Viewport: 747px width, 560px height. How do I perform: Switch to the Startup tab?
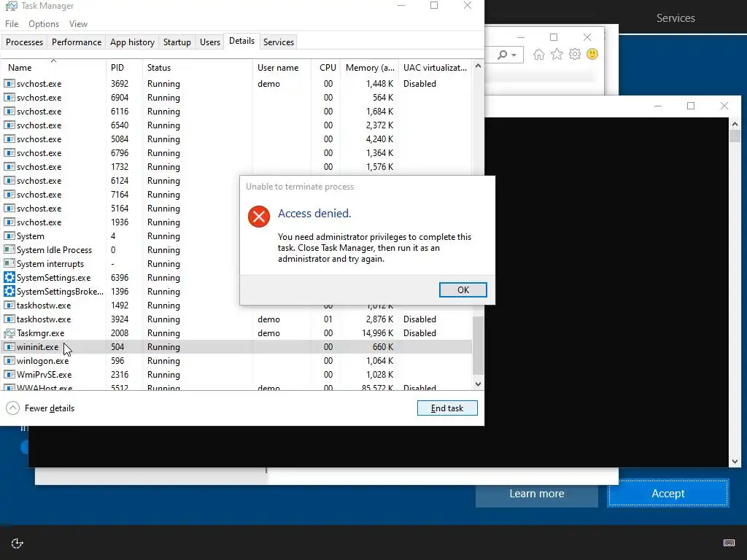[x=177, y=42]
